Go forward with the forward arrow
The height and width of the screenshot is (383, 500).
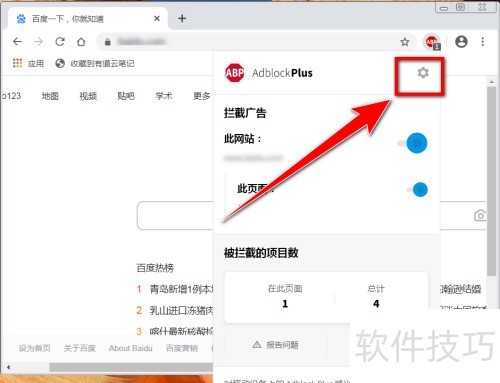[39, 42]
